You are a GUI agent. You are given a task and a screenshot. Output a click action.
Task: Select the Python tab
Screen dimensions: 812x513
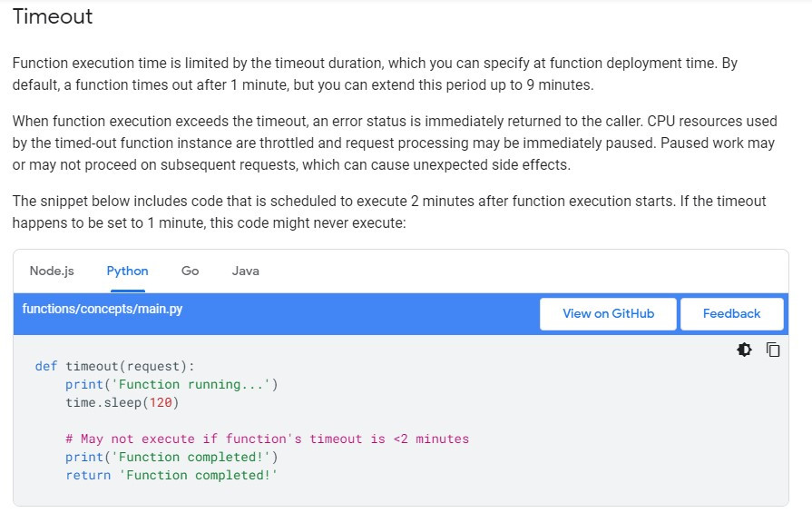click(127, 271)
